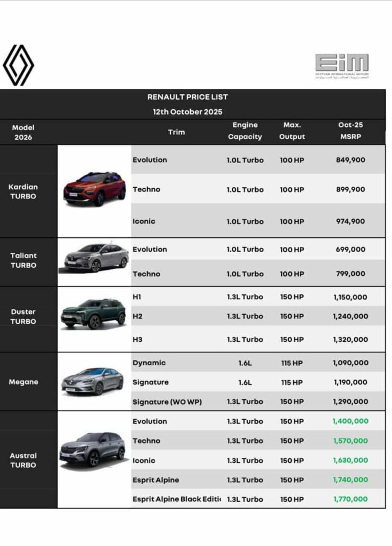Click the Renault diamond logo
The image size is (392, 546).
pyautogui.click(x=19, y=65)
